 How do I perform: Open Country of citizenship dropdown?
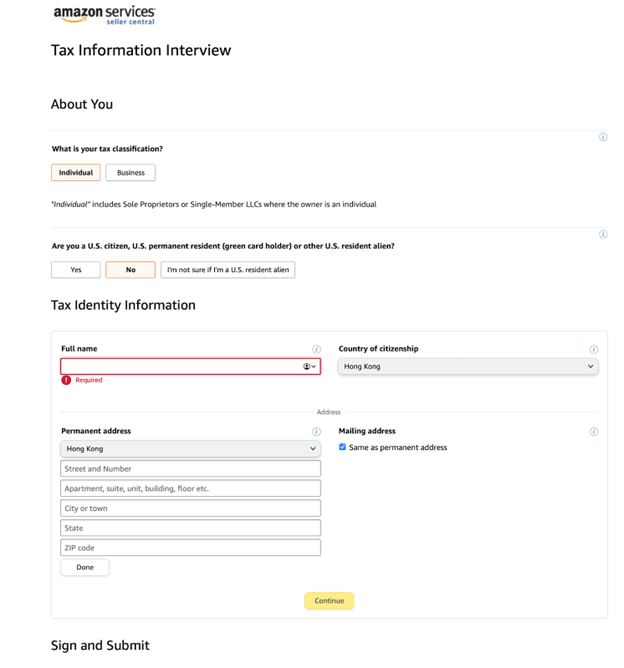coord(468,366)
